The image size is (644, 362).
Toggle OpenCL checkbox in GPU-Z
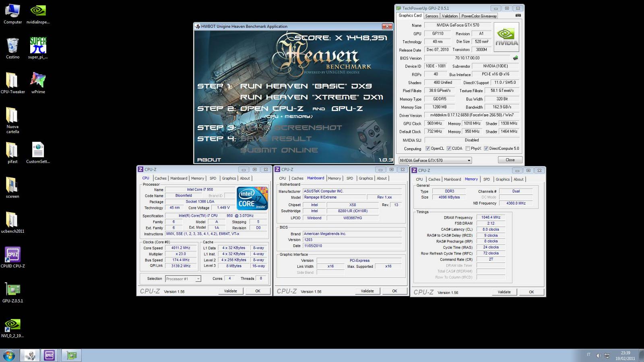pos(428,149)
